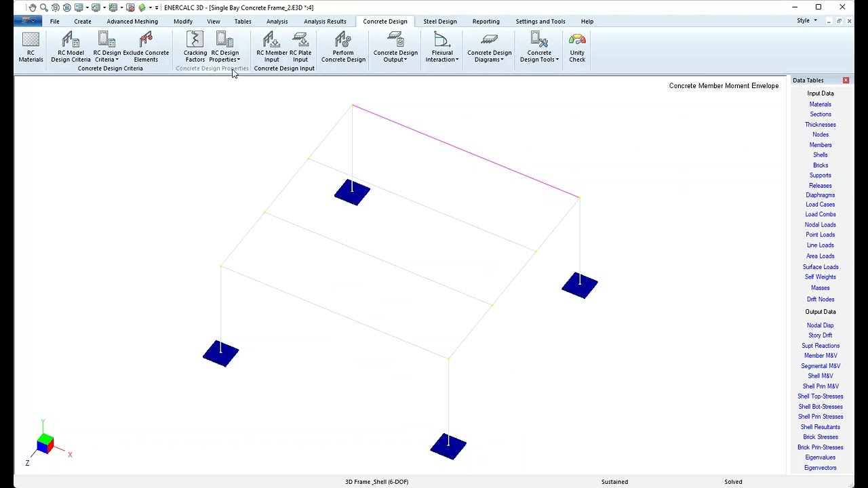868x488 pixels.
Task: Open Nodal Loads data table
Action: 820,225
